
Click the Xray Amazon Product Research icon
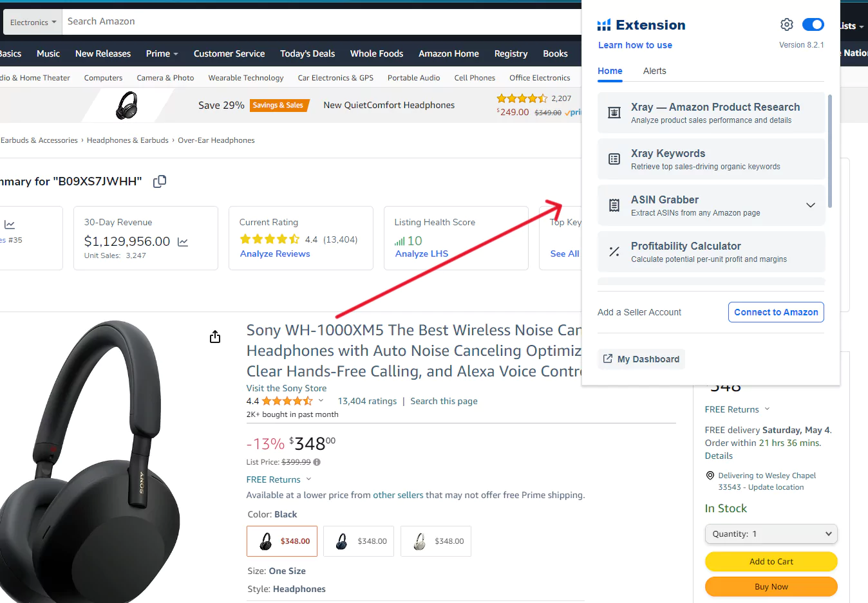point(614,113)
